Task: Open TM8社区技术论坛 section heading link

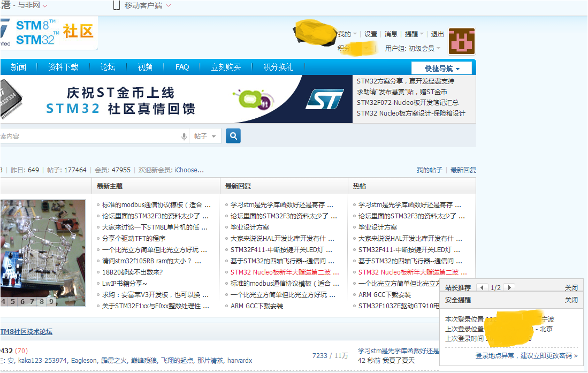Action: click(26, 332)
